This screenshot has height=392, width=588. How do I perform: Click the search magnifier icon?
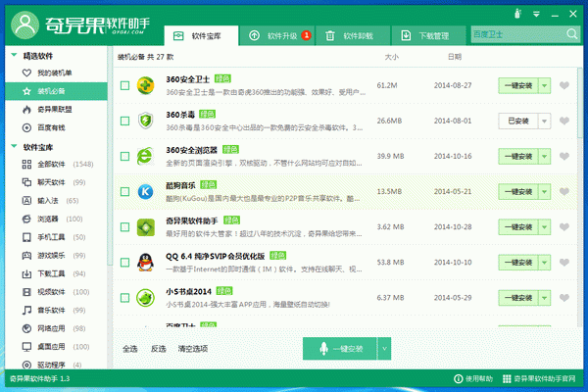coord(572,34)
